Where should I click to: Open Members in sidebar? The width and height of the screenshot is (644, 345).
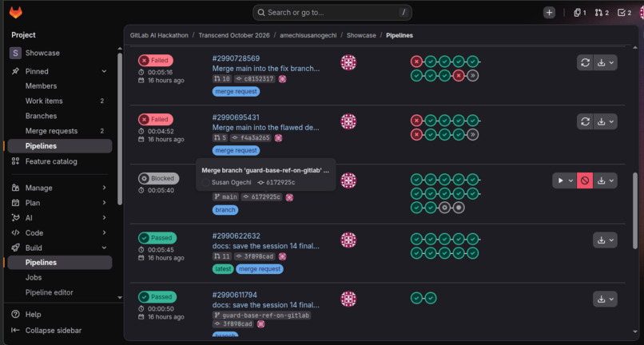click(x=60, y=85)
